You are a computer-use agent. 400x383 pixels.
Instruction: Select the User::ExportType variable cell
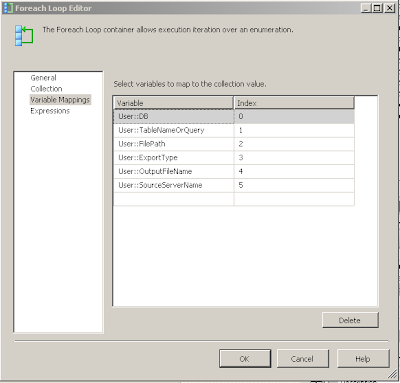point(174,158)
